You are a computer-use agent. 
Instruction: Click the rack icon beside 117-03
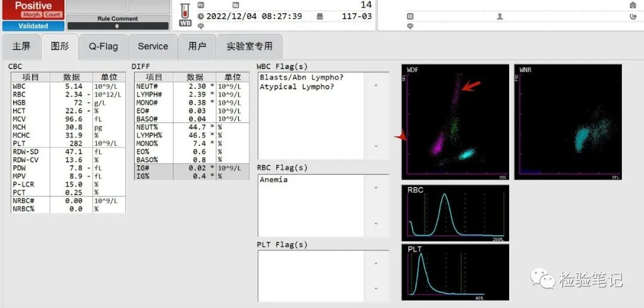click(320, 17)
